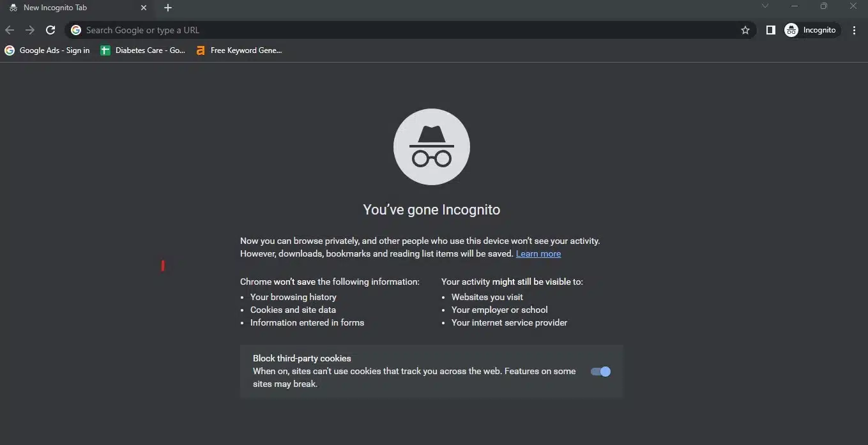
Task: Open the Diabetes Care bookmark
Action: pyautogui.click(x=143, y=50)
